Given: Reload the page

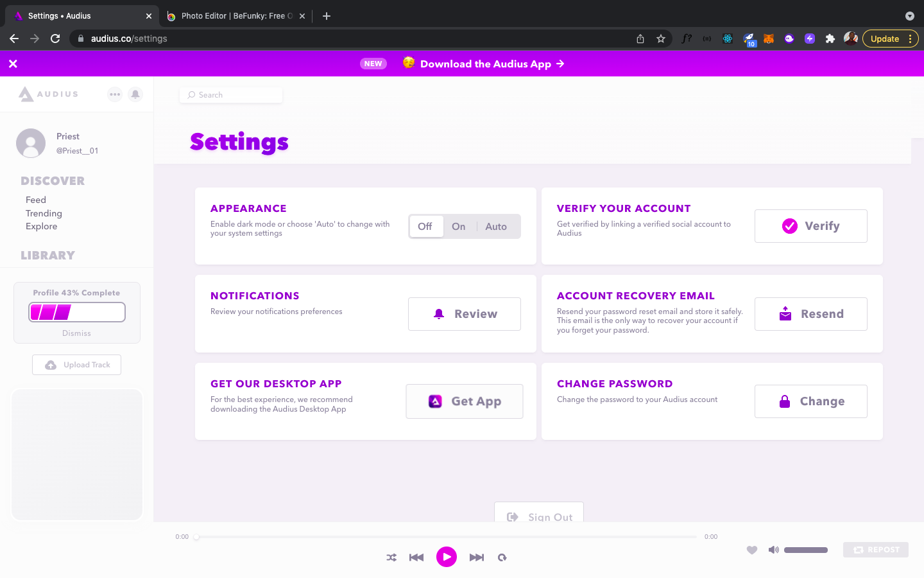Looking at the screenshot, I should click(55, 39).
